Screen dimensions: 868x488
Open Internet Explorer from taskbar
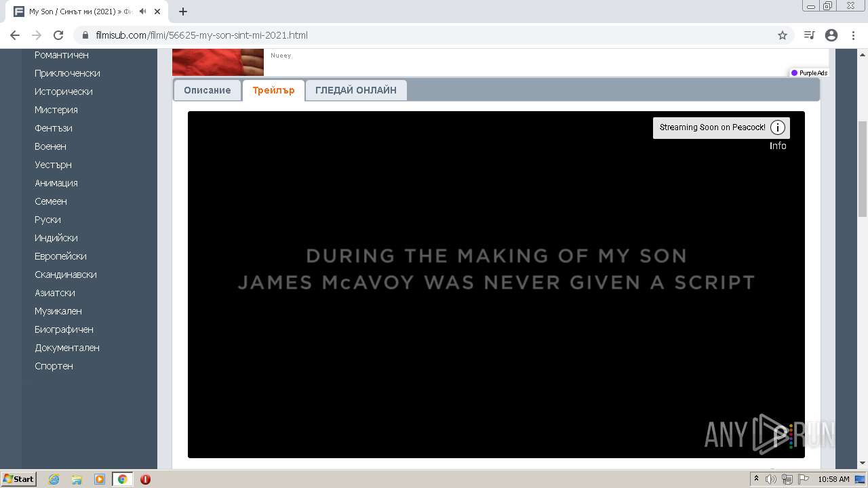click(x=54, y=479)
